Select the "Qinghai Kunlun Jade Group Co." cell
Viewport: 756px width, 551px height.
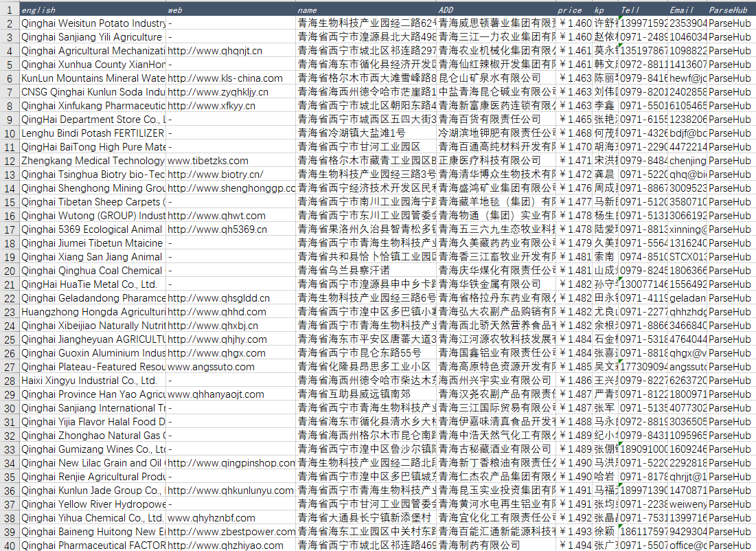coord(93,491)
